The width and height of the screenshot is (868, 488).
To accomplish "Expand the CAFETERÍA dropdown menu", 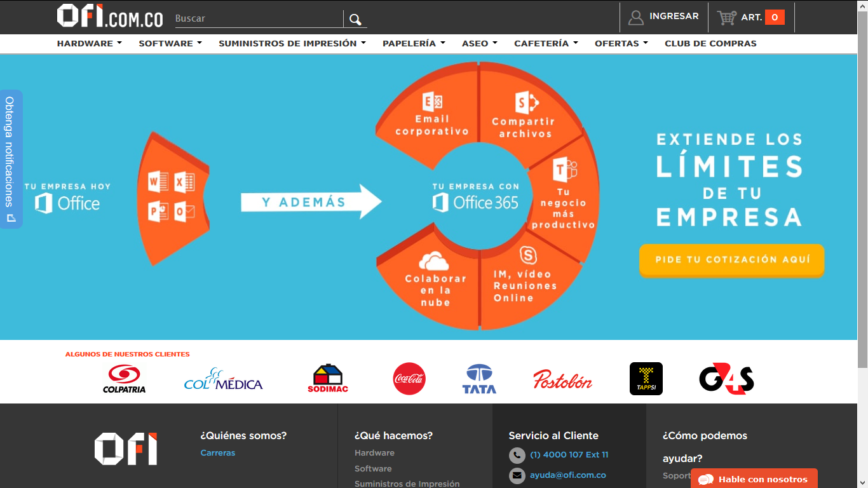I will coord(546,43).
